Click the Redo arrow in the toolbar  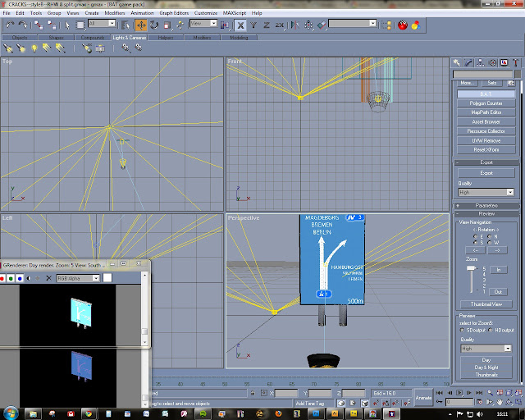tap(23, 25)
